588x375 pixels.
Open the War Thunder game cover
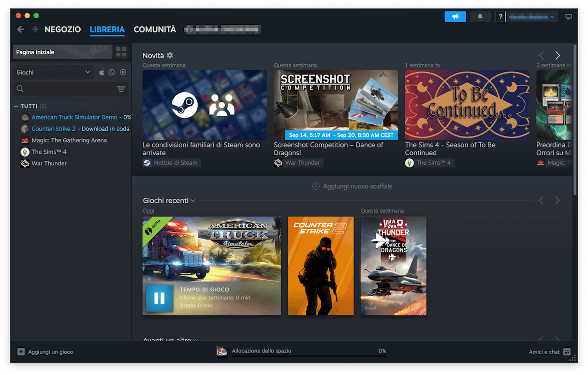point(394,266)
